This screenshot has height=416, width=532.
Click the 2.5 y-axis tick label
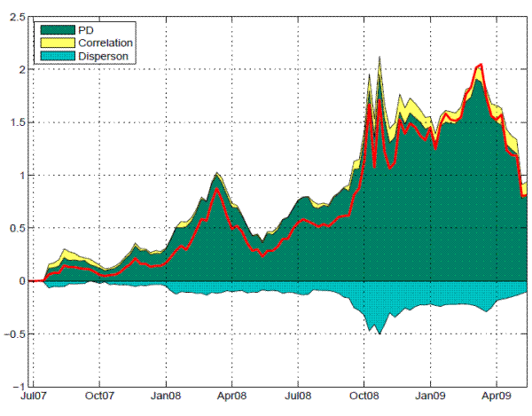point(14,16)
